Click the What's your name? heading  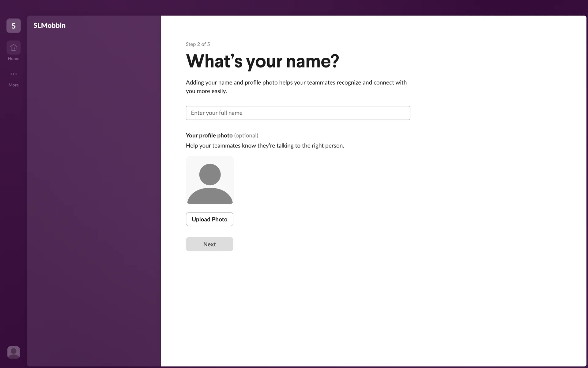click(x=262, y=61)
